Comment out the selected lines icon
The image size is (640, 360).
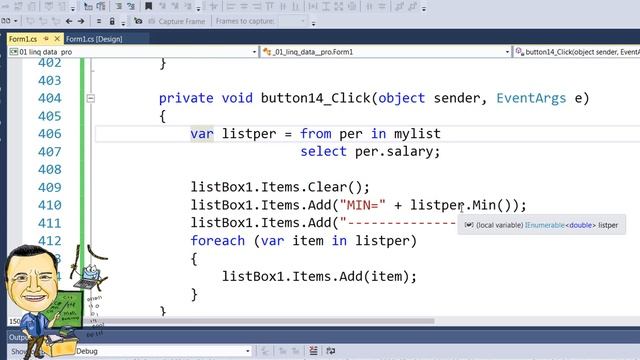118,6
